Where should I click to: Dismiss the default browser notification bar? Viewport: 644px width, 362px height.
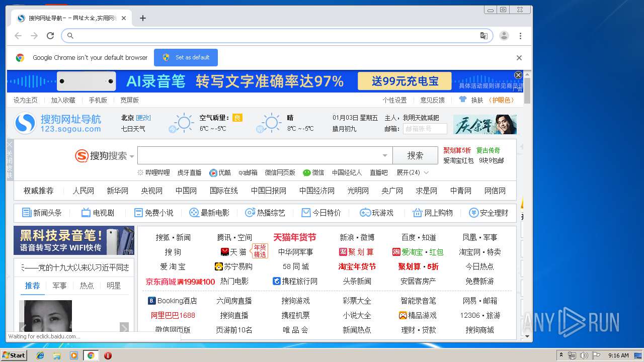tap(519, 58)
